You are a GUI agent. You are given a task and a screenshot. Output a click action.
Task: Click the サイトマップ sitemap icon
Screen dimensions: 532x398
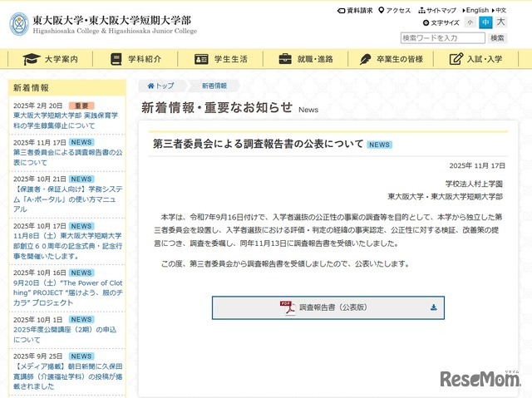[x=421, y=11]
